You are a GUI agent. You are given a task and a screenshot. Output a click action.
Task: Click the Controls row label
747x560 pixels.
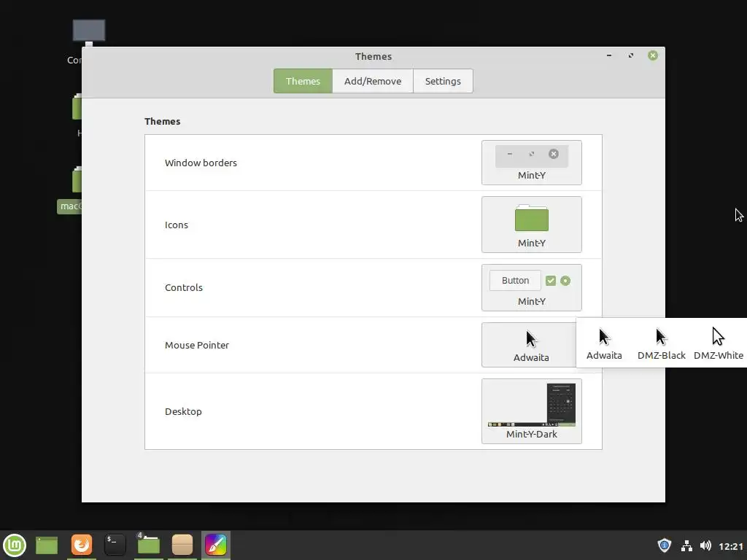[183, 287]
